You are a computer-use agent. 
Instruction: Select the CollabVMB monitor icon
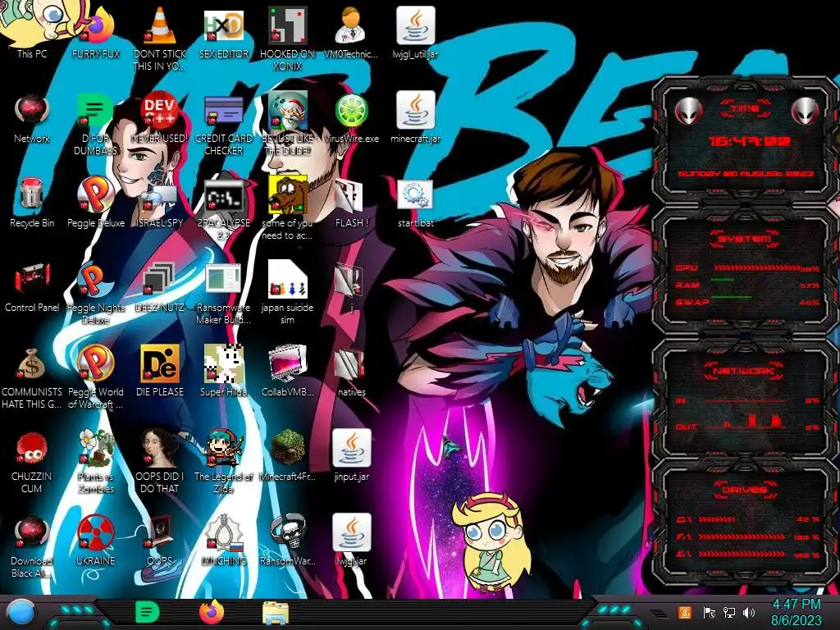[288, 363]
